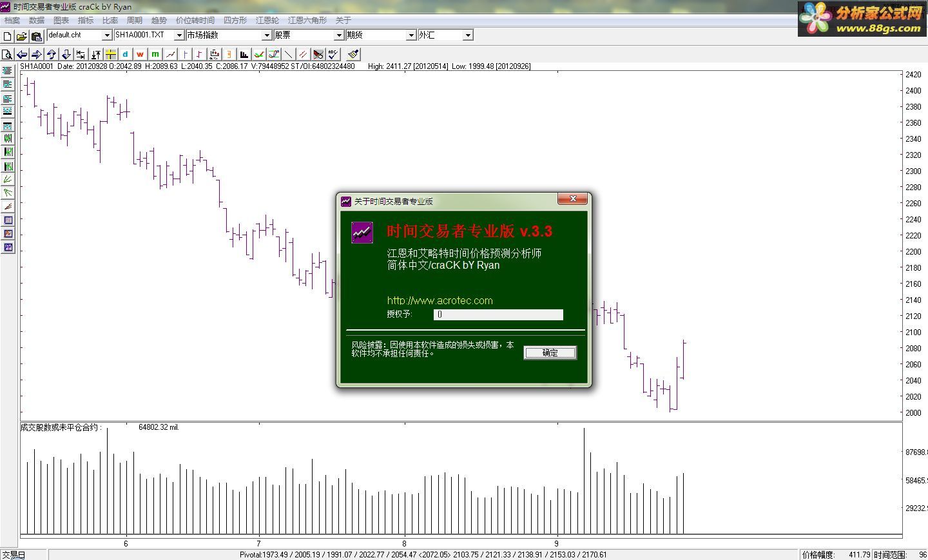The image size is (928, 560).
Task: Switch to weekly period with 'w' icon
Action: coord(140,55)
